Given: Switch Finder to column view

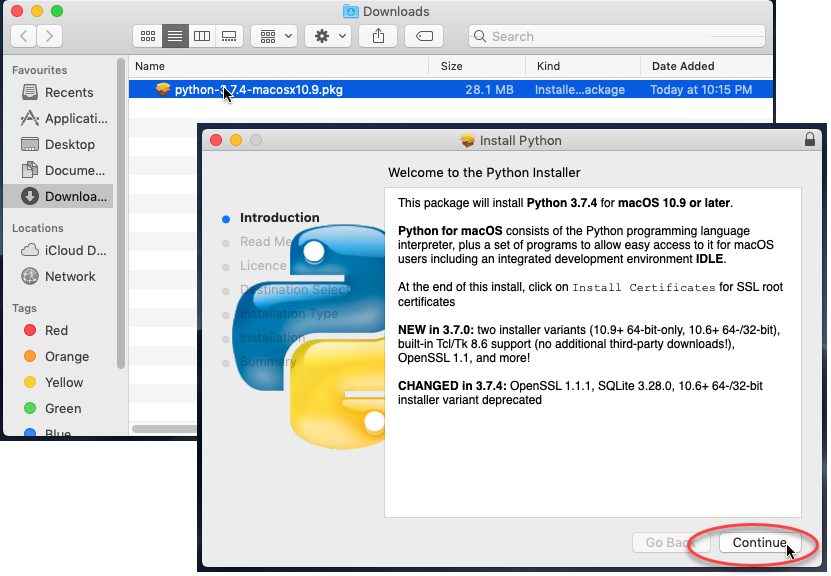Looking at the screenshot, I should click(202, 36).
